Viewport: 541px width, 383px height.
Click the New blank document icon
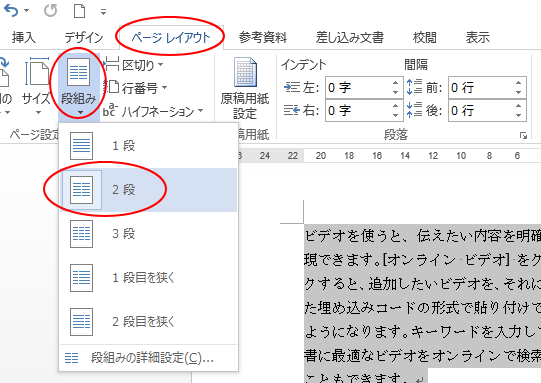80,11
